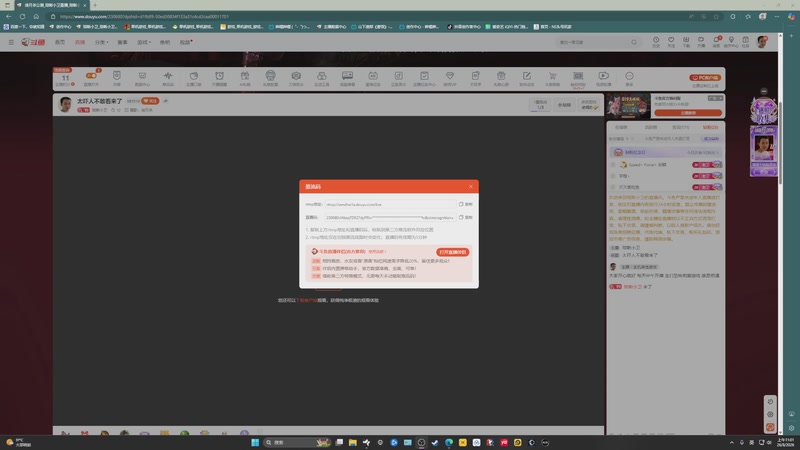Click the search magnifier icon in Douyu header
Image resolution: width=800 pixels, height=450 pixels.
coord(634,42)
